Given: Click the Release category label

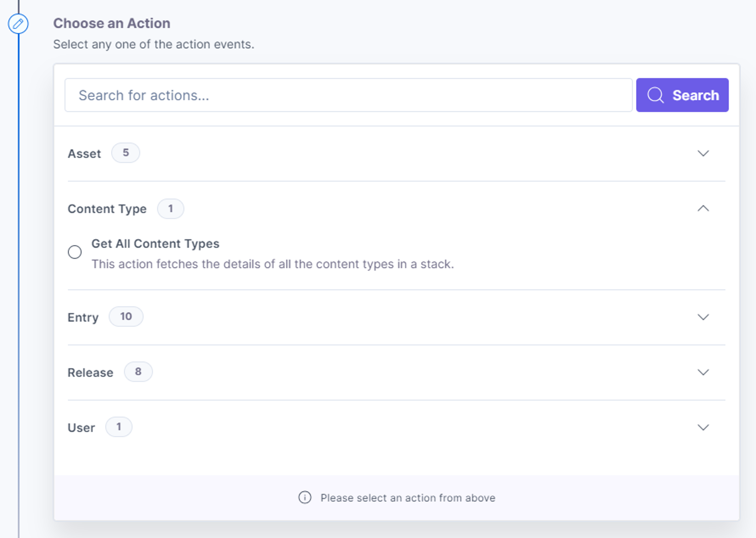Looking at the screenshot, I should pos(91,373).
